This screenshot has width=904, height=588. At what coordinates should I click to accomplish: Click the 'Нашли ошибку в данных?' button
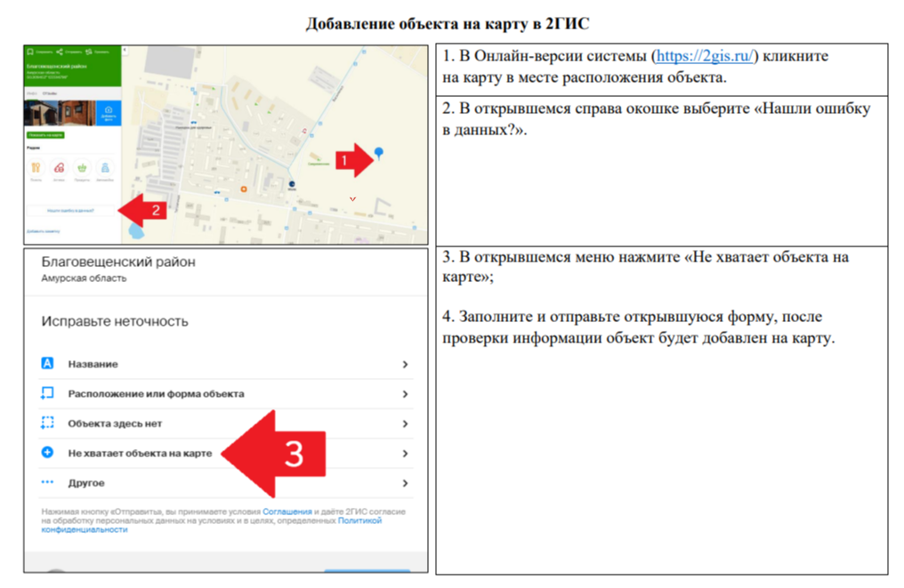pyautogui.click(x=71, y=211)
